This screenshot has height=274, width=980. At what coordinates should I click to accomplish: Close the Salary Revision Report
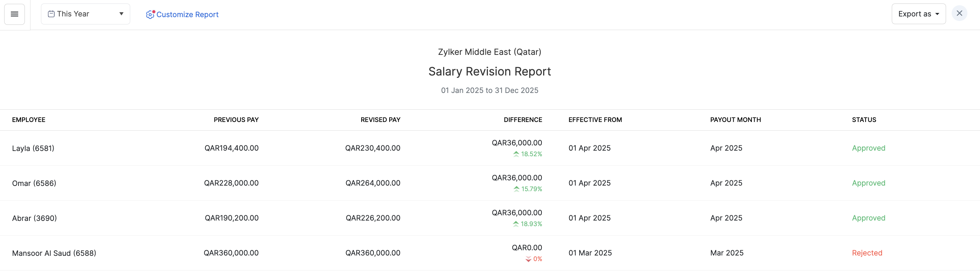coord(959,14)
